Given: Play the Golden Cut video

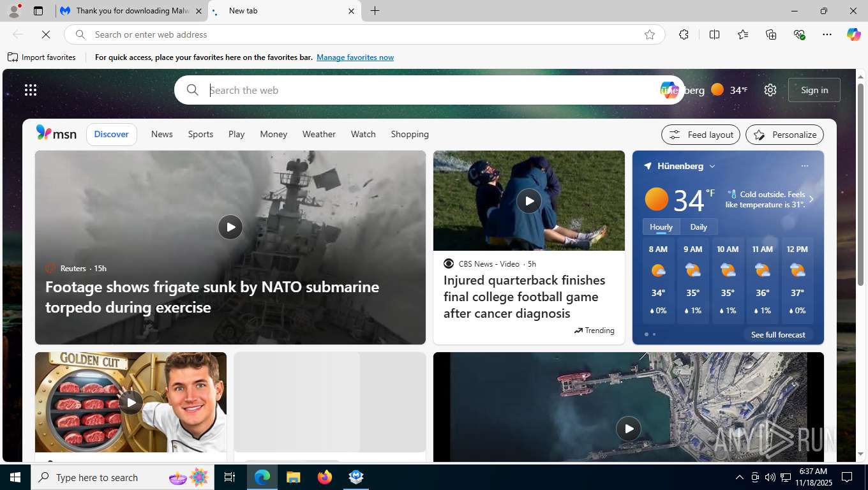Looking at the screenshot, I should (131, 402).
